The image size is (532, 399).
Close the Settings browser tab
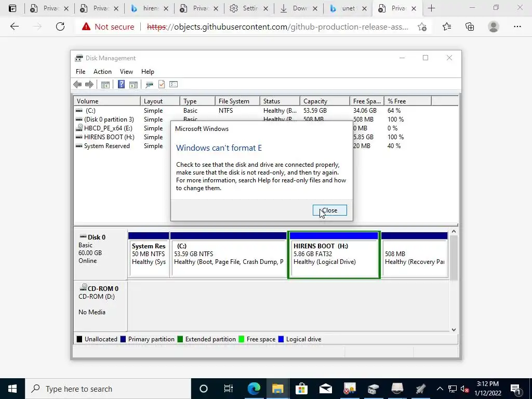click(265, 9)
